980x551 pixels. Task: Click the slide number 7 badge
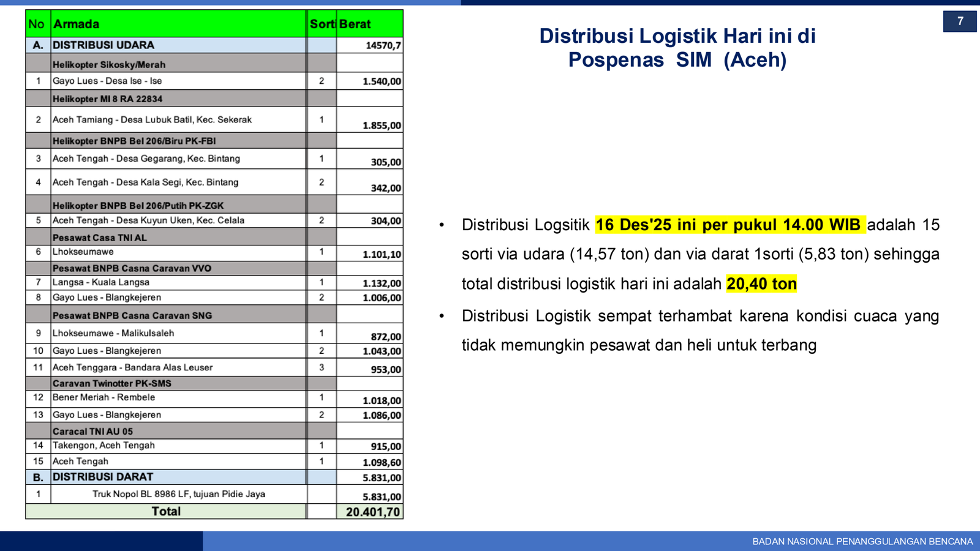tap(960, 21)
